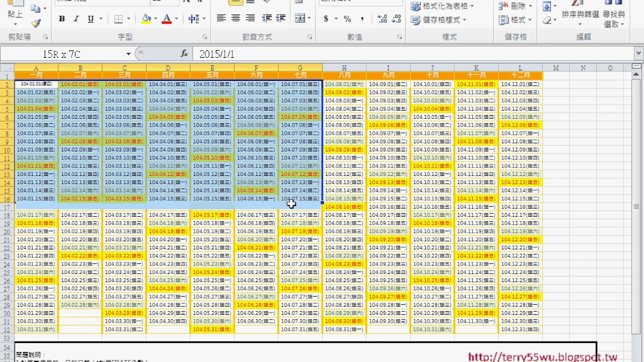Open fill color dropdown arrow

pos(155,19)
